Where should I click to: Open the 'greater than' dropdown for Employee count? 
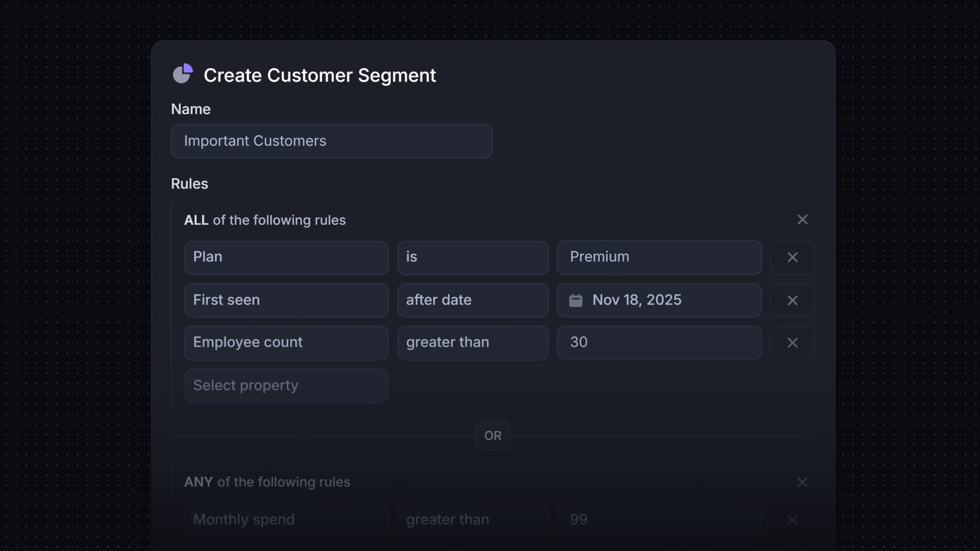[472, 343]
